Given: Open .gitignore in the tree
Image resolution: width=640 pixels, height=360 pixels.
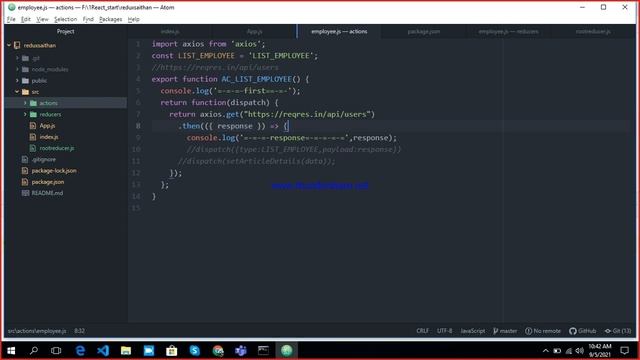Looking at the screenshot, I should (44, 159).
